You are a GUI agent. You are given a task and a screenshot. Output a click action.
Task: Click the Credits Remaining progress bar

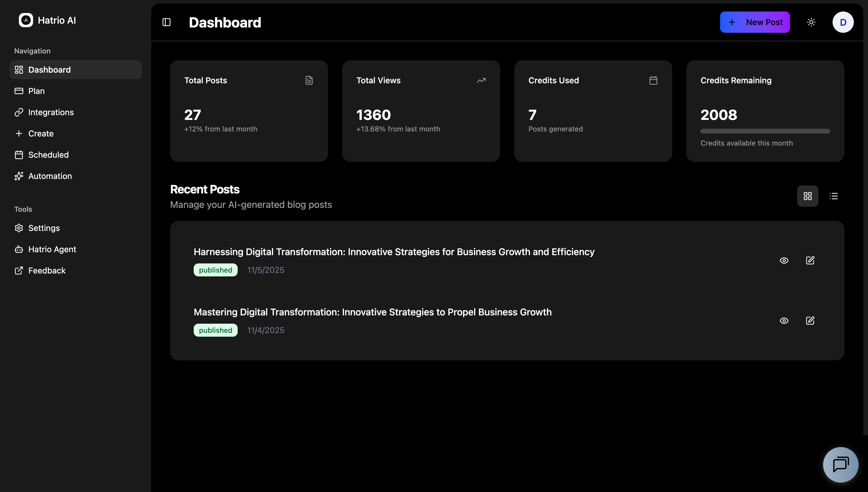[x=765, y=131]
